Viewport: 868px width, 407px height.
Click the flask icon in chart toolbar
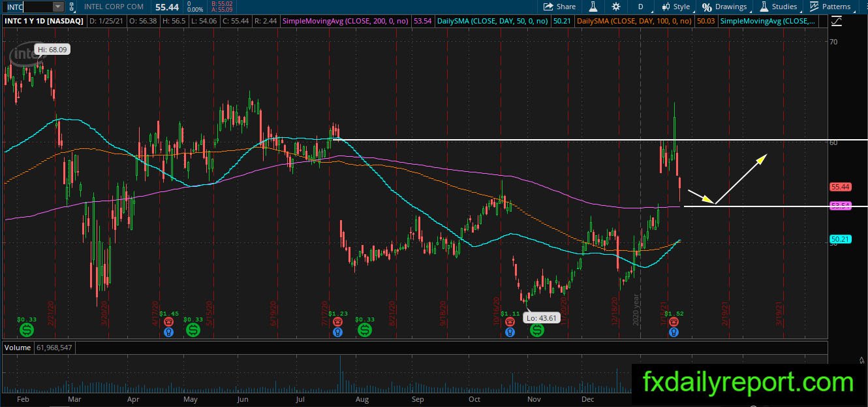[x=593, y=7]
